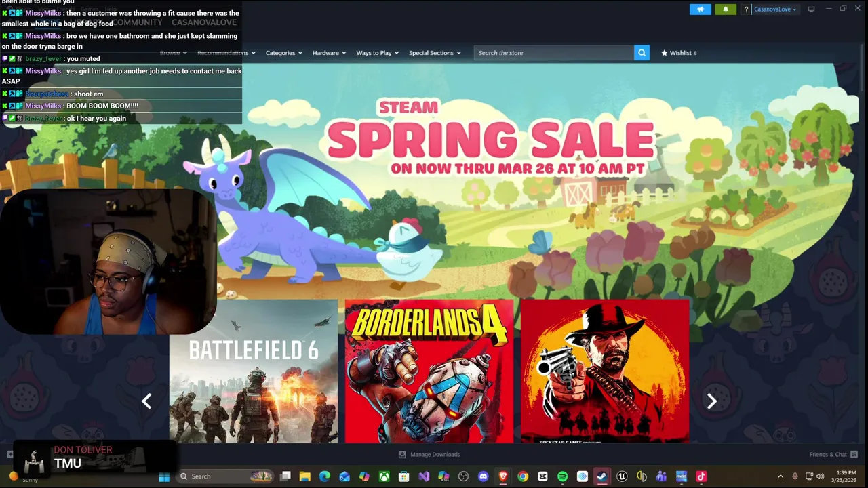
Task: Switch to the Steam taskbar icon
Action: click(x=601, y=476)
